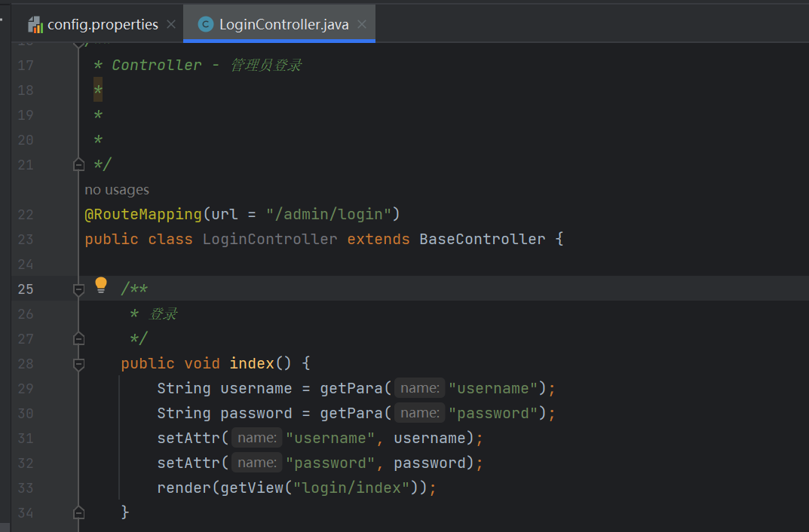Click setAttr call on line 32
This screenshot has height=532, width=809.
(x=188, y=463)
